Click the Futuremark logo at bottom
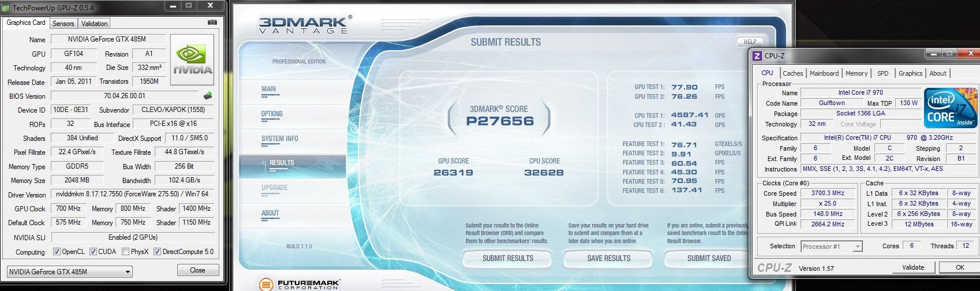Screen dimensions: 980x291 pos(299,284)
